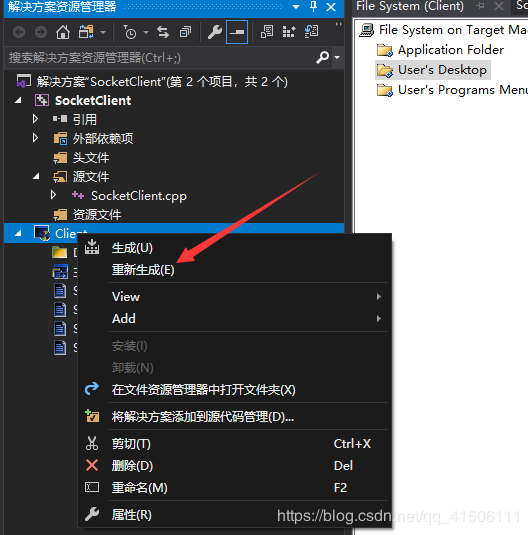Choose 重新生成(E) from the context menu
Image resolution: width=528 pixels, height=535 pixels.
[235, 270]
